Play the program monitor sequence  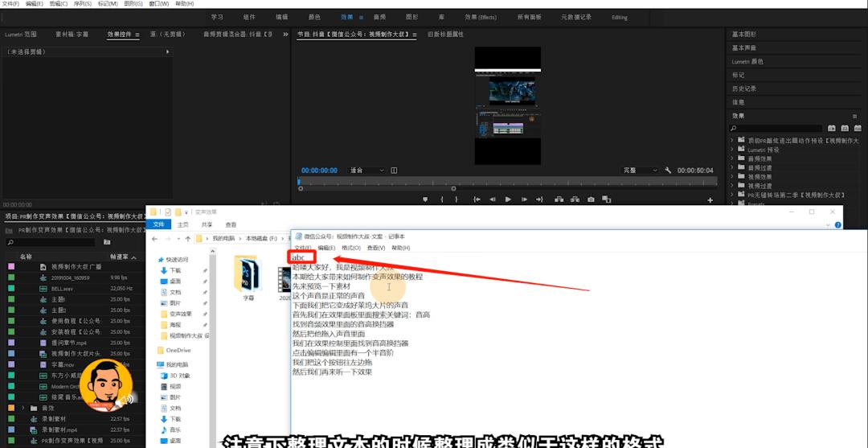508,199
